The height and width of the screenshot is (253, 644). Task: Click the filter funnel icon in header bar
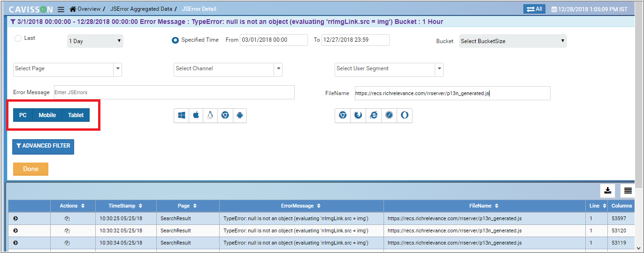(13, 22)
